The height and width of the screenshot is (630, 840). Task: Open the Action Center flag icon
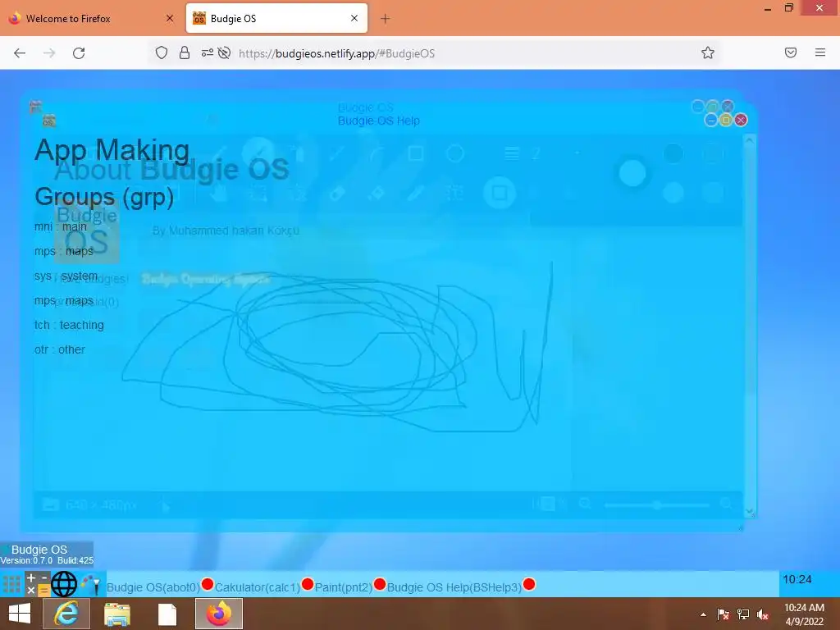[723, 614]
